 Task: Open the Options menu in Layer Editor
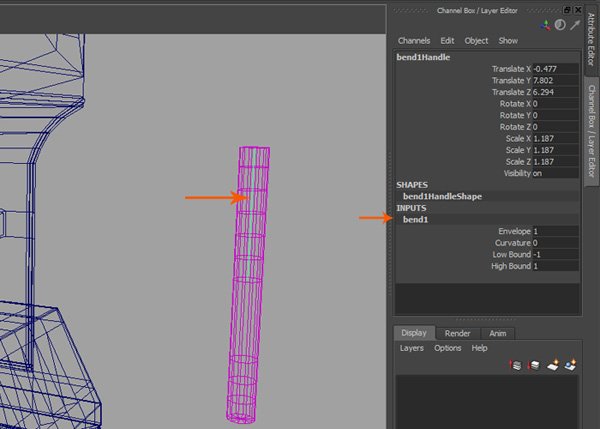(x=447, y=348)
